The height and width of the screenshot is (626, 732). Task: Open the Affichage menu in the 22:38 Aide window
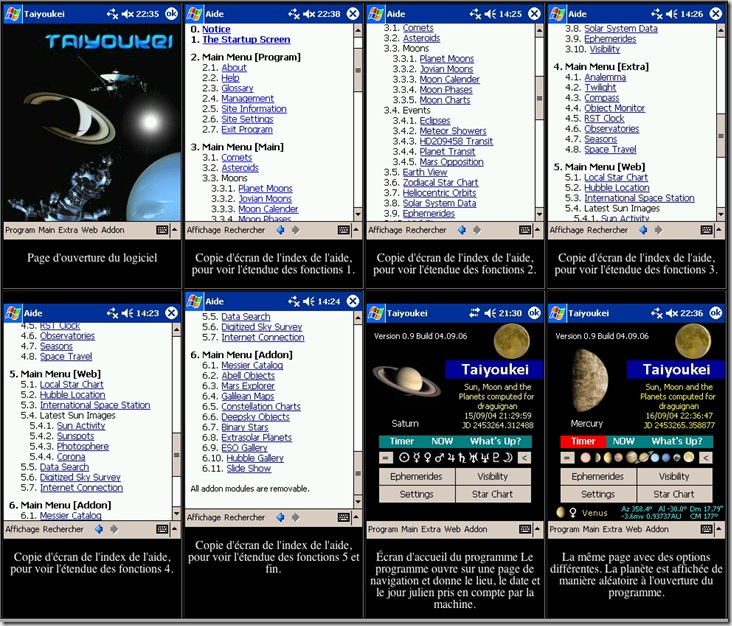[204, 230]
